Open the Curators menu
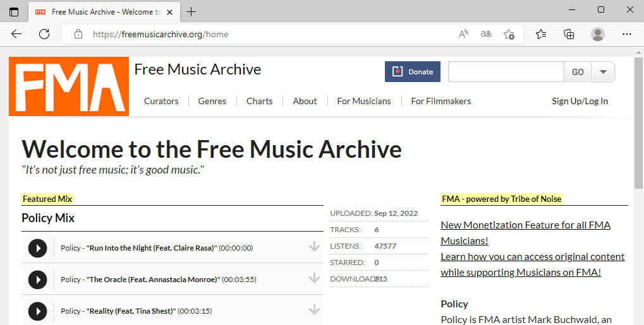This screenshot has height=325, width=644. [x=161, y=101]
